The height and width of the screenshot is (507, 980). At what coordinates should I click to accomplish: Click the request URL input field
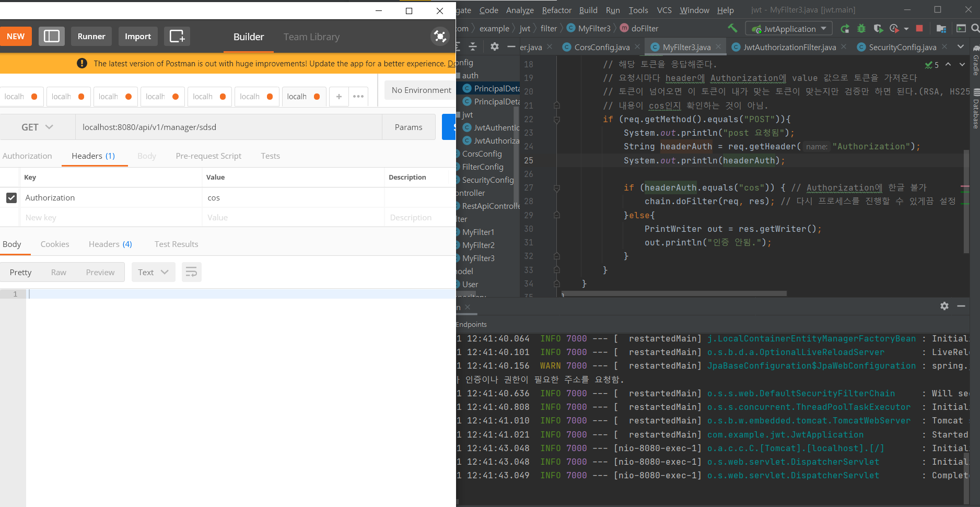point(229,127)
